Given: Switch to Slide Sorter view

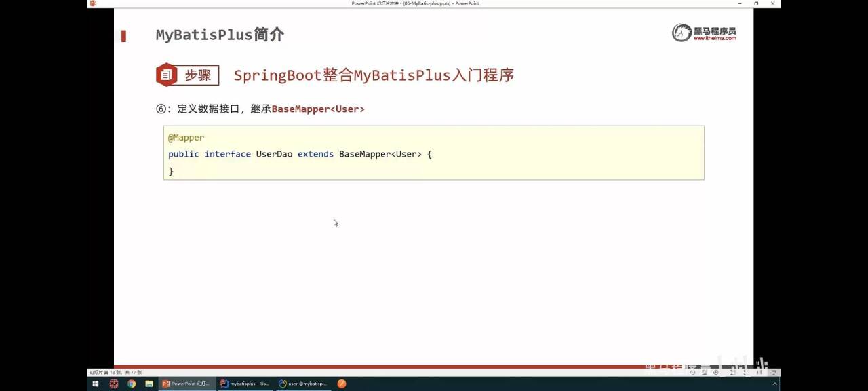Looking at the screenshot, I should point(745,373).
